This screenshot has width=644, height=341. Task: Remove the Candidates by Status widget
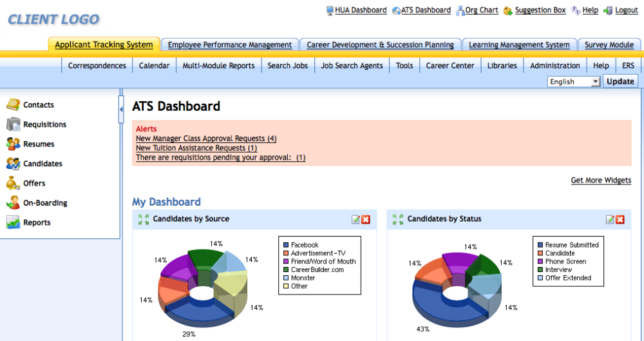coord(620,220)
